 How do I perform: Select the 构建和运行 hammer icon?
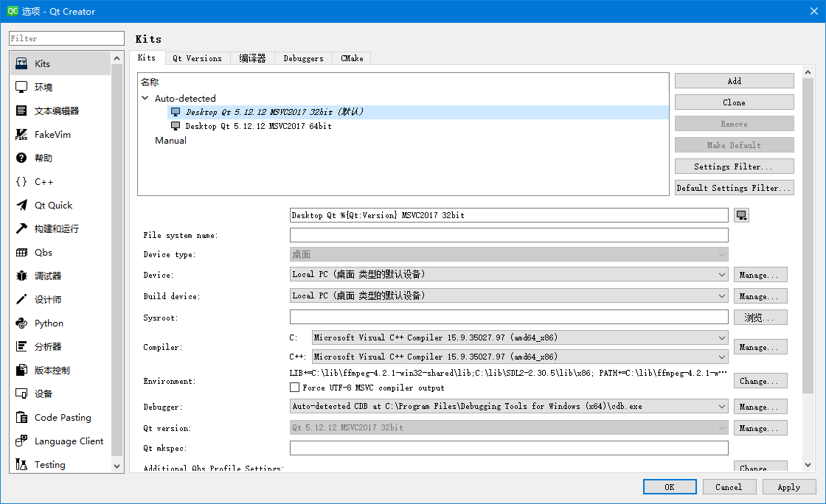pos(21,229)
